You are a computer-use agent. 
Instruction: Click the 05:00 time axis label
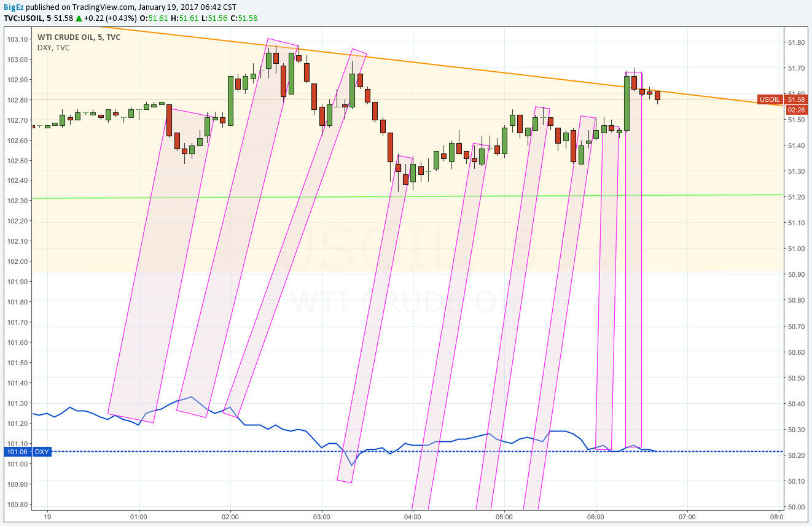[x=504, y=517]
